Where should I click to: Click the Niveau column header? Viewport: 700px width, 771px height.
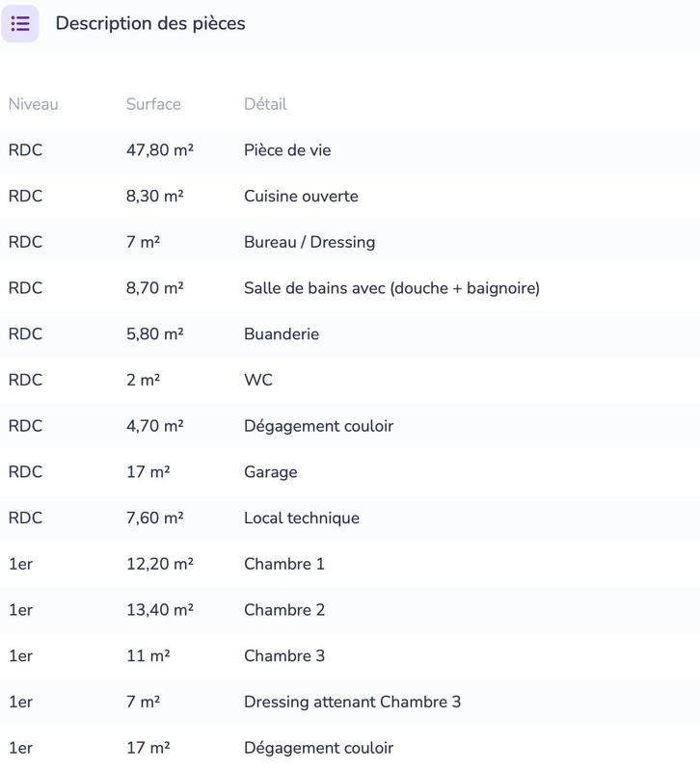click(34, 104)
